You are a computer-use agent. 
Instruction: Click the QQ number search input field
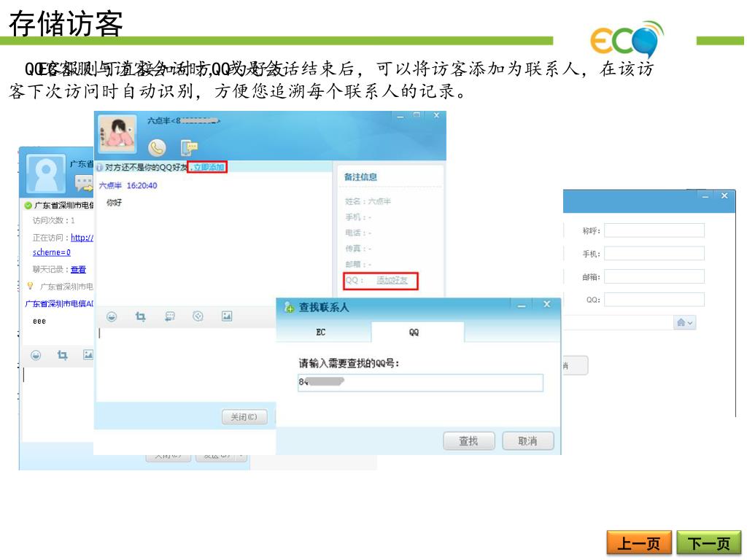[420, 382]
